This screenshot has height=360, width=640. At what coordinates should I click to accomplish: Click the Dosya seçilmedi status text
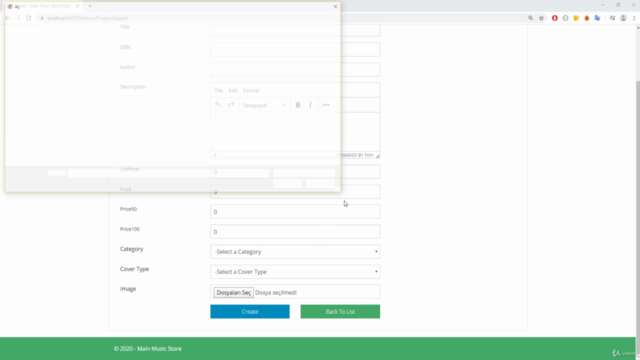[276, 293]
